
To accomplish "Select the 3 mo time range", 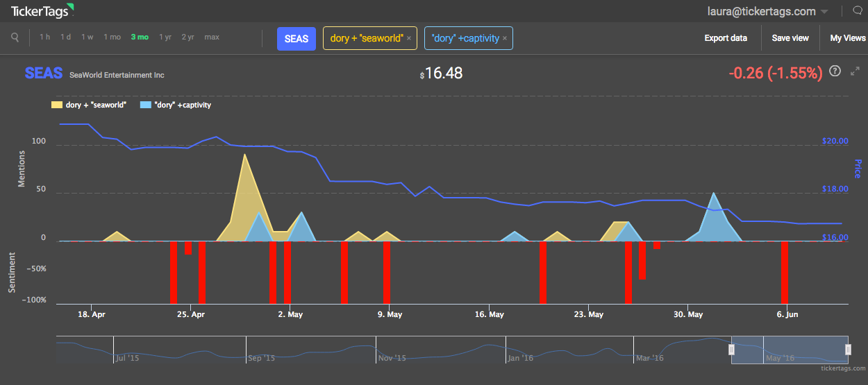I will [140, 37].
